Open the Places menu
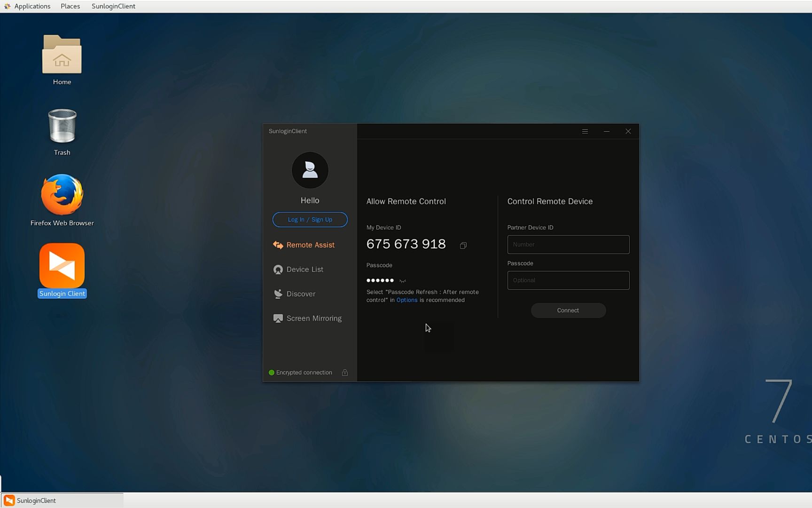This screenshot has height=508, width=812. (70, 6)
